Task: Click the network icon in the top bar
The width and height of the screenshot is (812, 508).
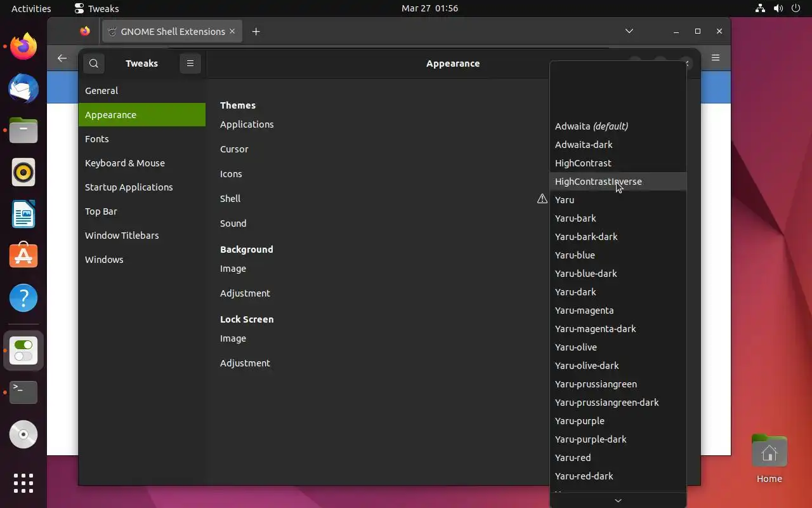Action: [x=760, y=8]
